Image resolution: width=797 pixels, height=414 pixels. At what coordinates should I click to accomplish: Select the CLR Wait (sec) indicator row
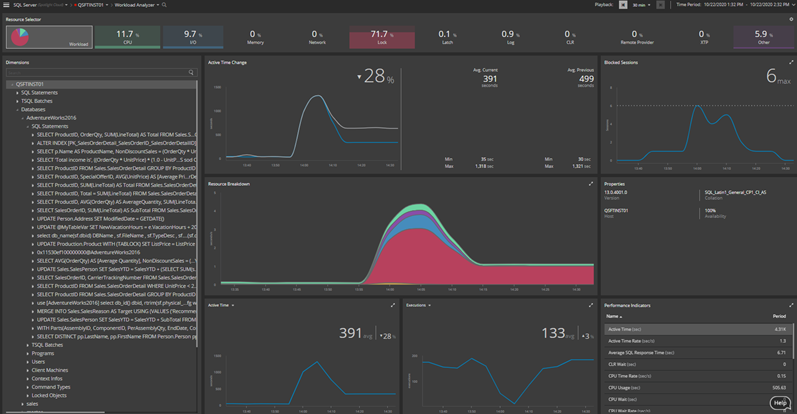click(697, 364)
